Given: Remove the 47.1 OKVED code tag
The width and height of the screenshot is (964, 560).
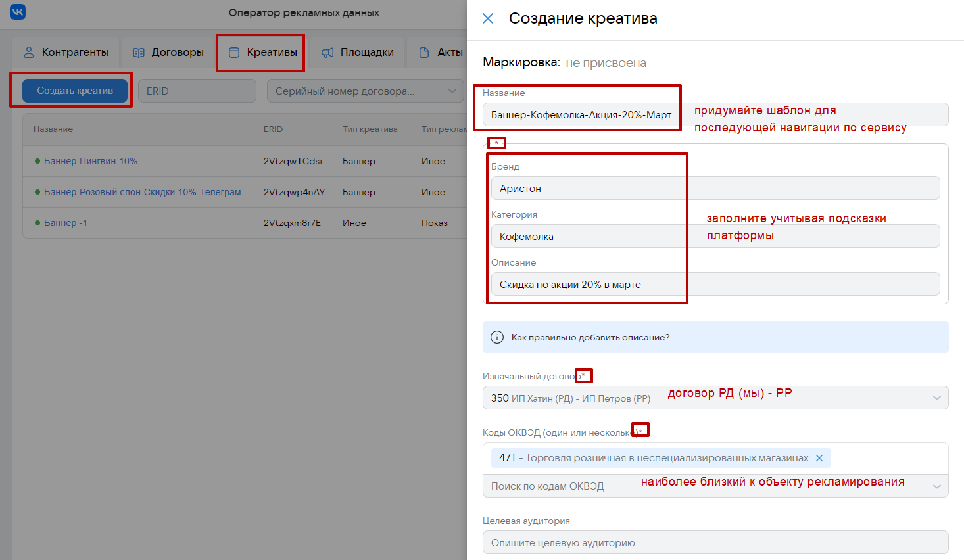Looking at the screenshot, I should point(819,458).
